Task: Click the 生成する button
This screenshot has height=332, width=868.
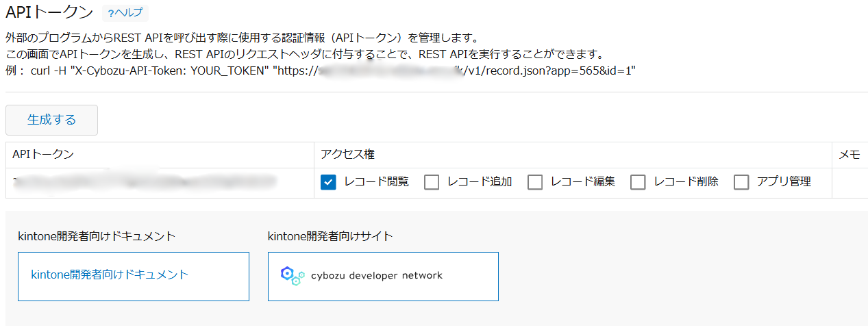Action: tap(51, 120)
